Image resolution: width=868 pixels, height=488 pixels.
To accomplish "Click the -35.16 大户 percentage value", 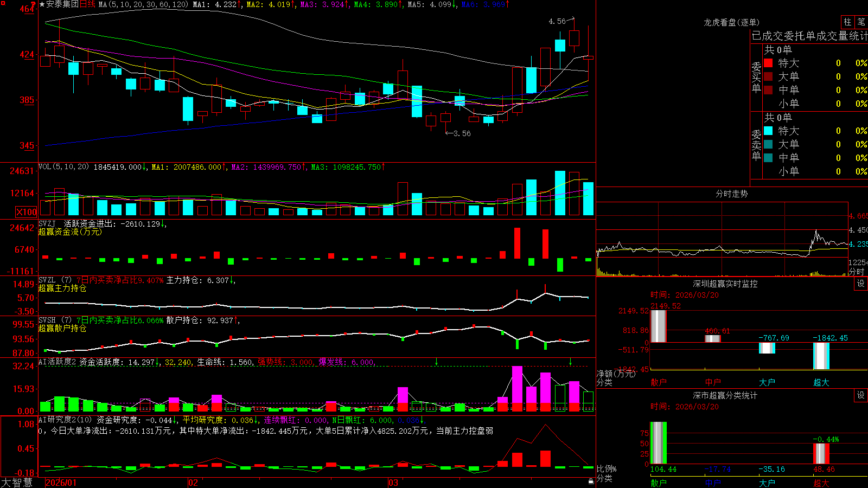I will tap(771, 469).
